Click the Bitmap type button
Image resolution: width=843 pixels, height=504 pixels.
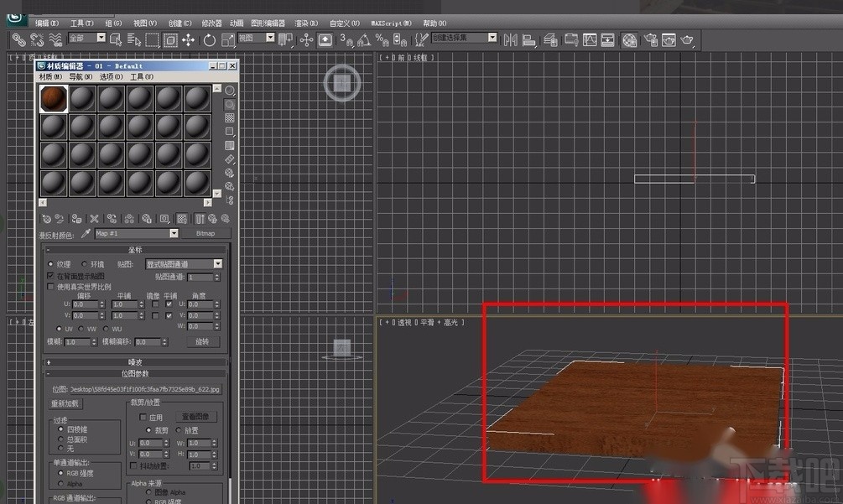(x=206, y=232)
